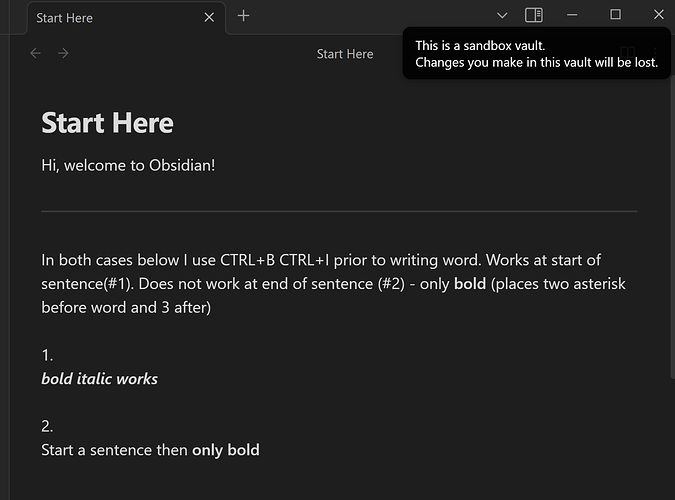
Task: Dismiss the sandbox vault notice
Action: [x=536, y=54]
